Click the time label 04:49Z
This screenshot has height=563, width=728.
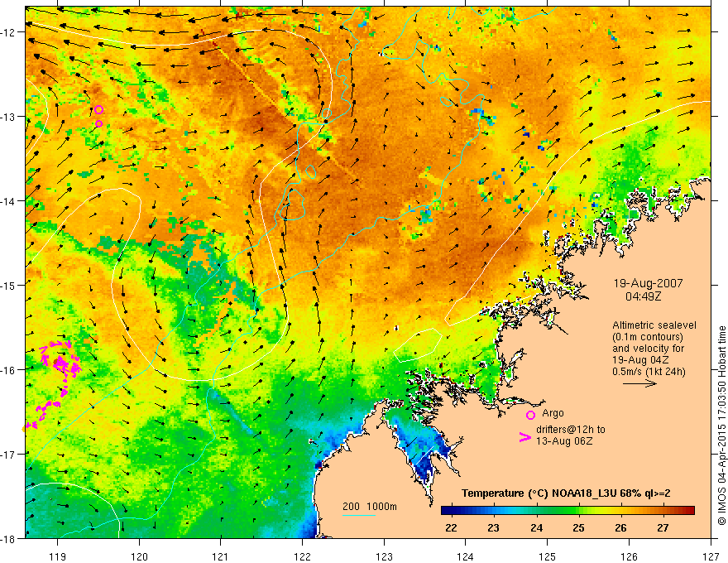pyautogui.click(x=643, y=296)
